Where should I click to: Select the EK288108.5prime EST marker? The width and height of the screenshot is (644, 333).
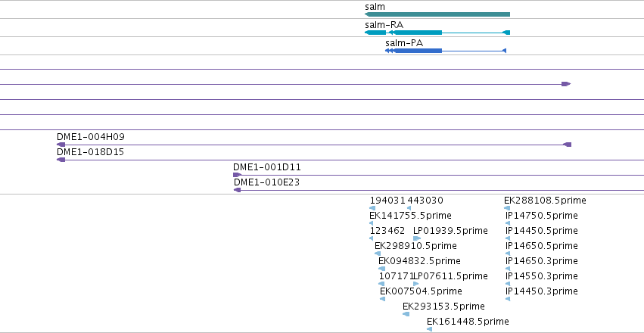click(507, 208)
